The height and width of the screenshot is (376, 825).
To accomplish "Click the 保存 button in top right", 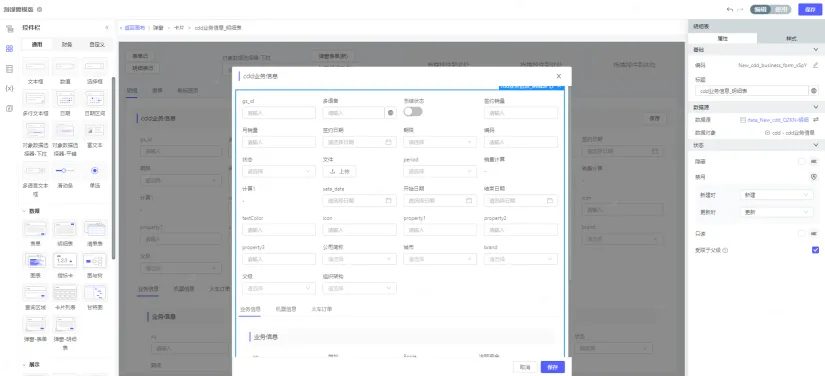I will click(810, 9).
